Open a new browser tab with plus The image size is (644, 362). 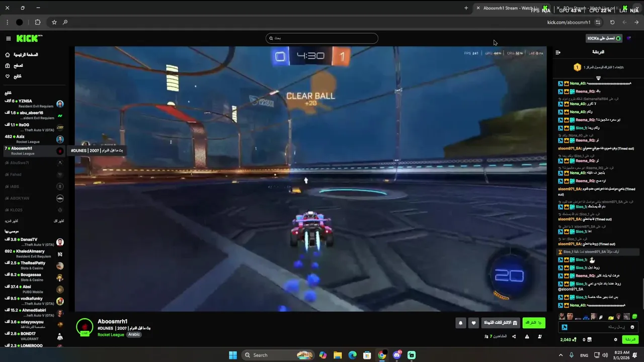(466, 8)
